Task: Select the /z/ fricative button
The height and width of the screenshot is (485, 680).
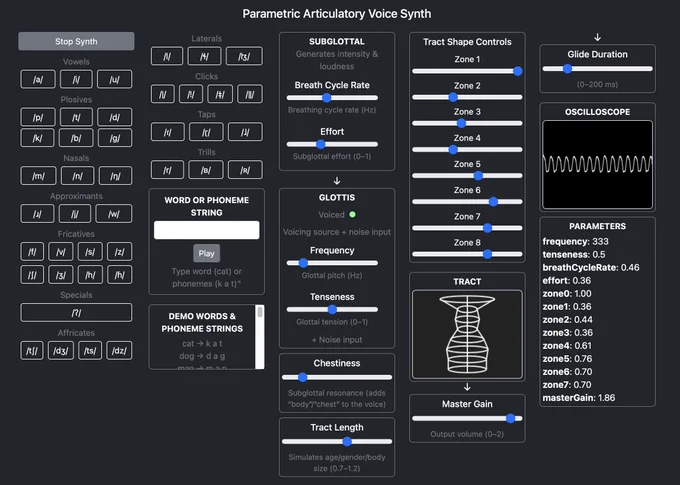Action: click(119, 252)
